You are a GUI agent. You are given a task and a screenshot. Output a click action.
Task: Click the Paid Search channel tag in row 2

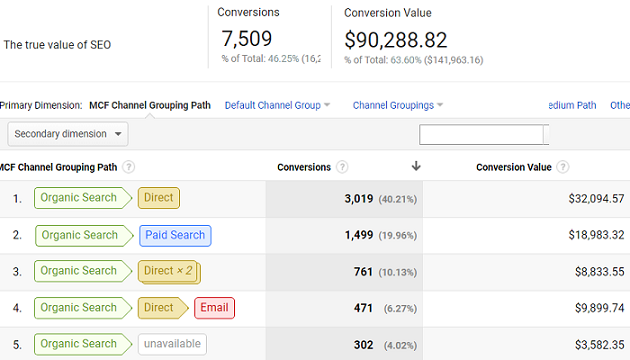pyautogui.click(x=175, y=235)
